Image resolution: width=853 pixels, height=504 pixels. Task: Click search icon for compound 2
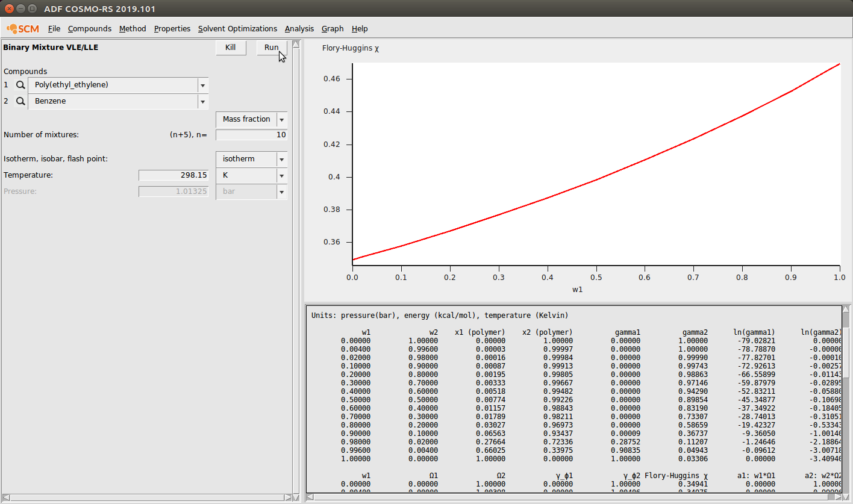point(20,102)
